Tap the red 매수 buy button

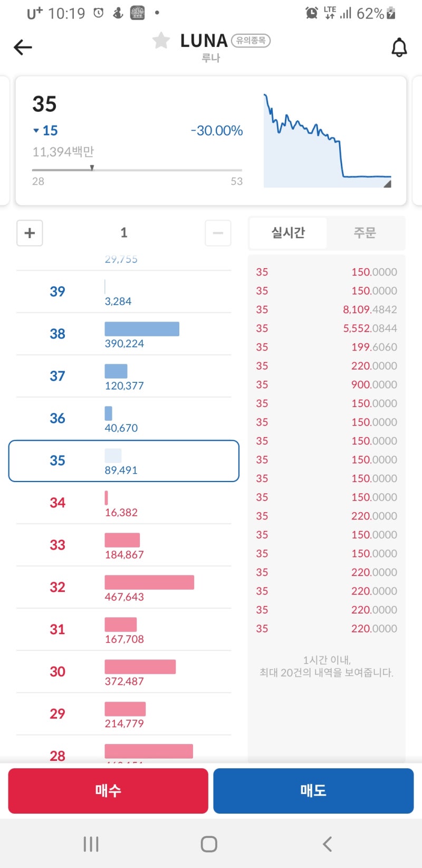click(108, 790)
